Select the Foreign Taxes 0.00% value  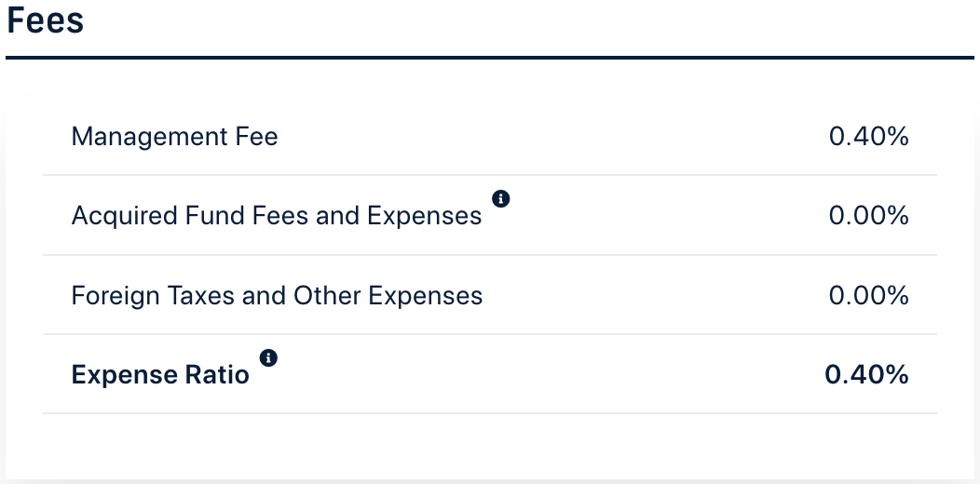pyautogui.click(x=868, y=296)
